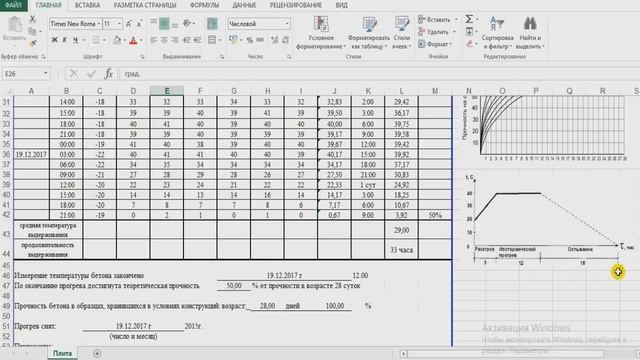Open the borders dropdown arrow

pos(104,40)
